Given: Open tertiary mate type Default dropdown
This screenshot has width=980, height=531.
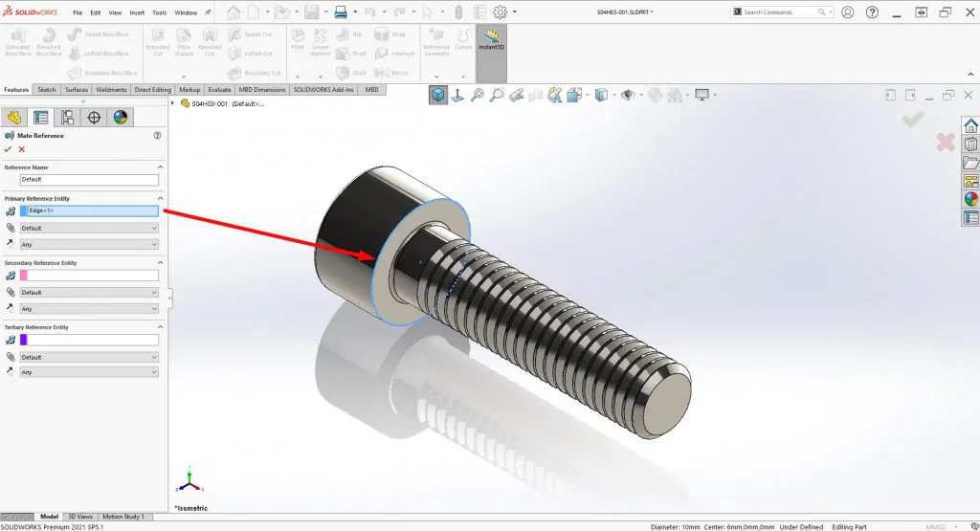Looking at the screenshot, I should pyautogui.click(x=89, y=357).
